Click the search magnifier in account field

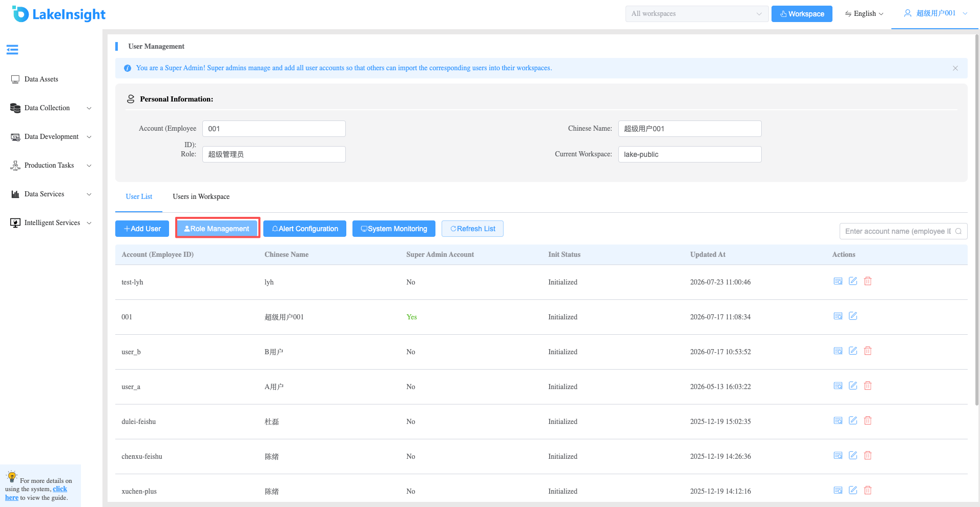(x=958, y=231)
